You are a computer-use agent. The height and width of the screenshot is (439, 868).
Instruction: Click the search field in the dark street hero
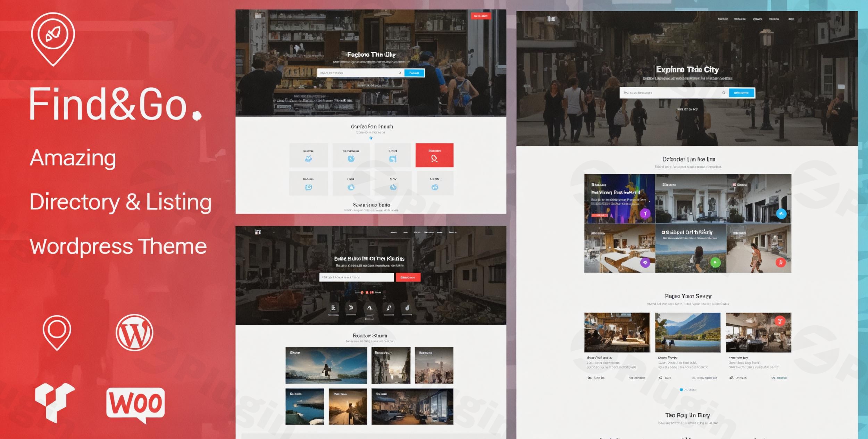pos(357,277)
